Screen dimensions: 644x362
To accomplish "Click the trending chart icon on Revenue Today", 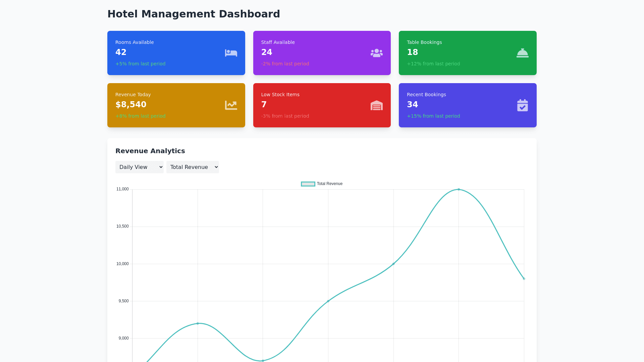I will click(x=231, y=105).
